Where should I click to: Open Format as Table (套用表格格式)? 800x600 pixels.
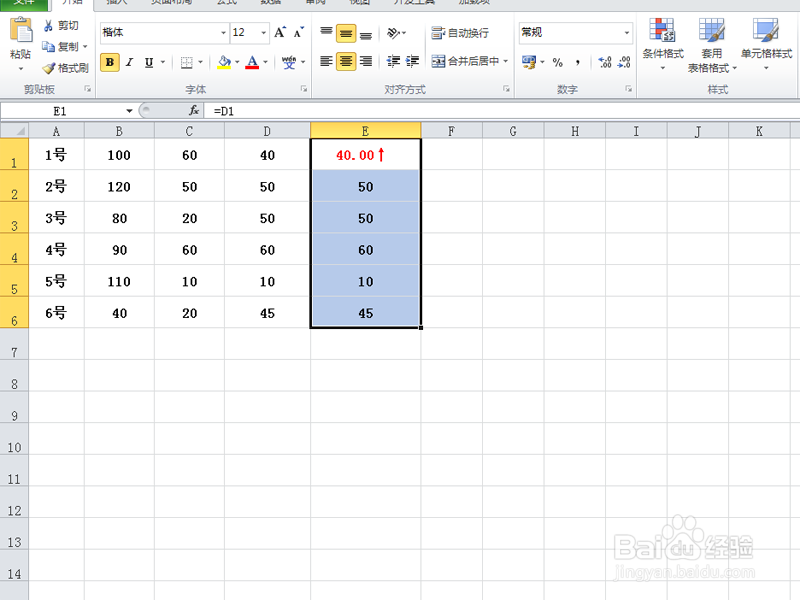(712, 45)
